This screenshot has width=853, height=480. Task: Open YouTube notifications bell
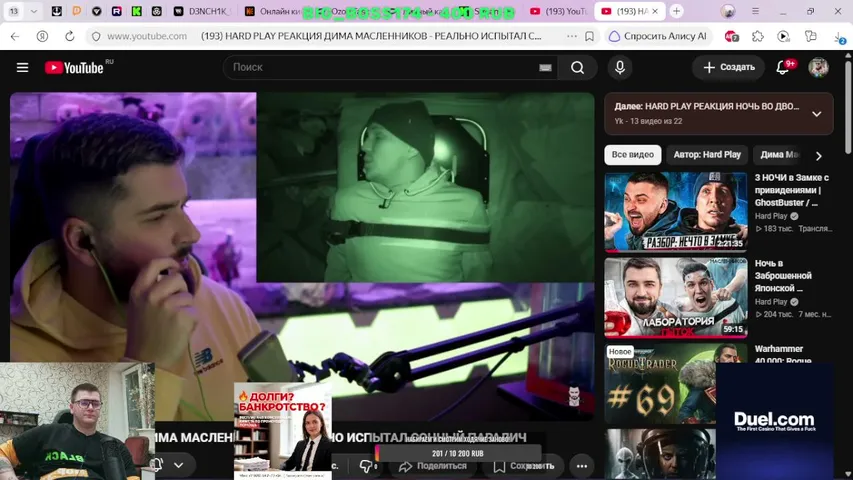pyautogui.click(x=782, y=67)
